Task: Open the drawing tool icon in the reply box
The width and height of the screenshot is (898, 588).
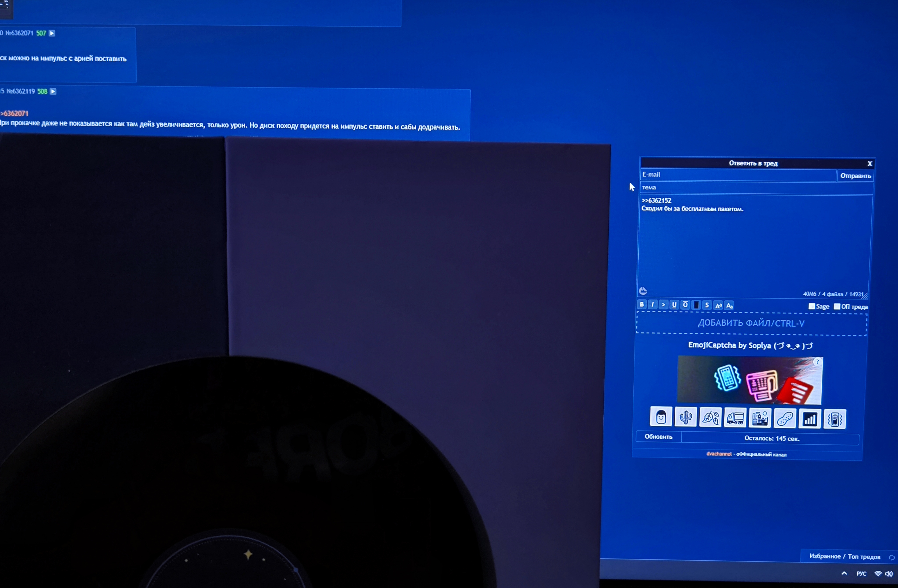Action: [x=643, y=291]
